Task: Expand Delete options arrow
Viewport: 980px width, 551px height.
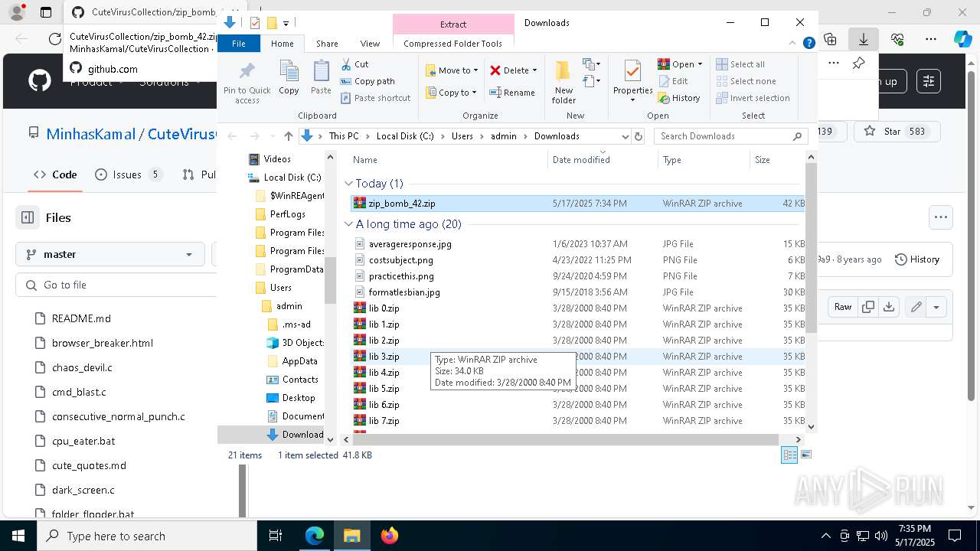Action: pos(534,70)
